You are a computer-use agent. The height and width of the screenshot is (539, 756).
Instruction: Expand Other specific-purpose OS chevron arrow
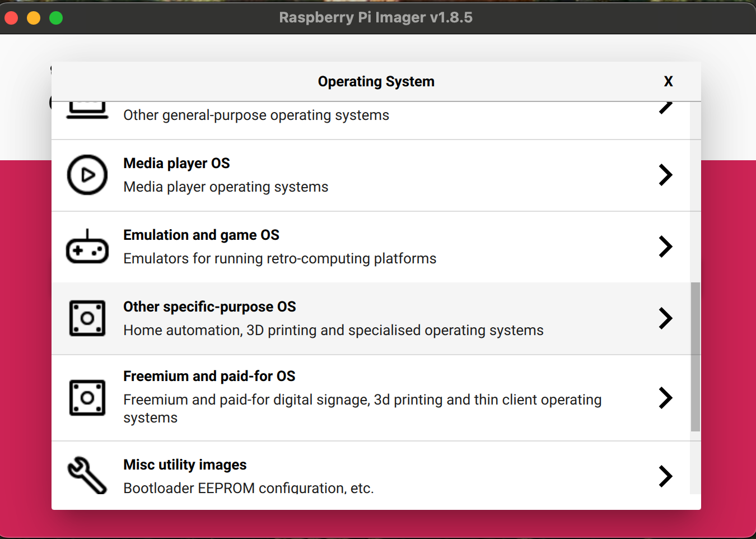click(x=665, y=318)
